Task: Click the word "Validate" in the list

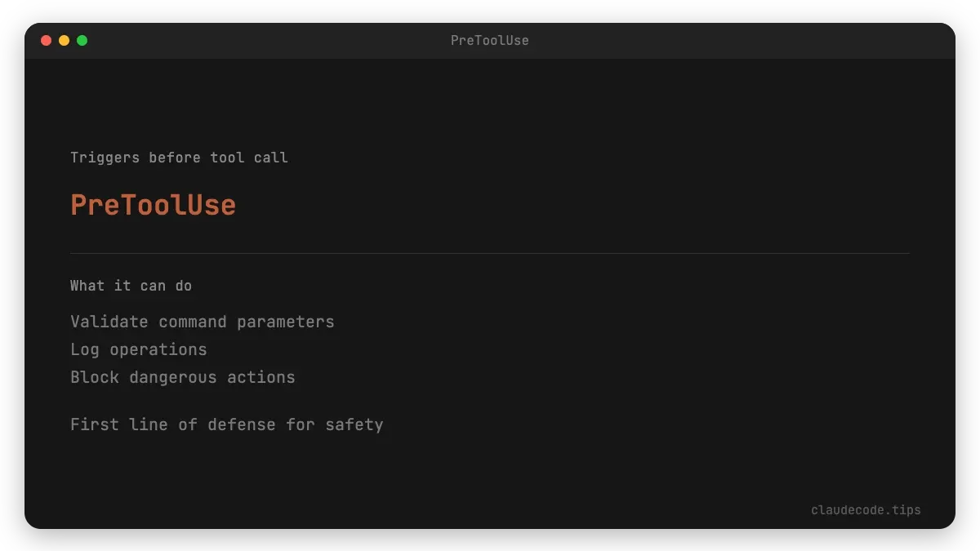Action: [x=109, y=322]
